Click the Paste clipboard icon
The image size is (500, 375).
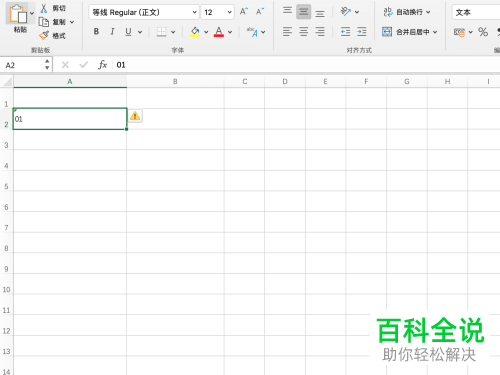click(x=18, y=14)
